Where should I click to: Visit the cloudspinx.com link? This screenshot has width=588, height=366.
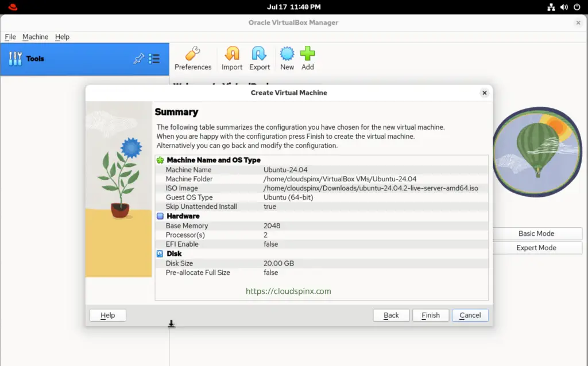[288, 291]
